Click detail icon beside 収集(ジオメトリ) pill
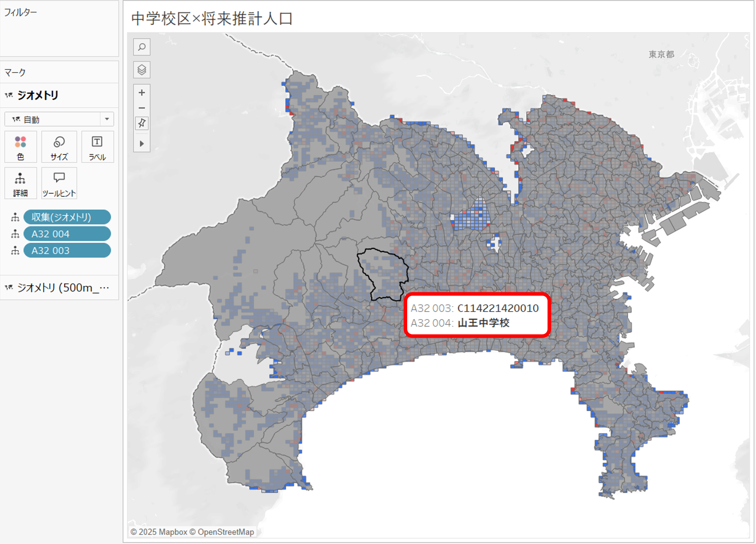This screenshot has width=756, height=544. (x=15, y=217)
